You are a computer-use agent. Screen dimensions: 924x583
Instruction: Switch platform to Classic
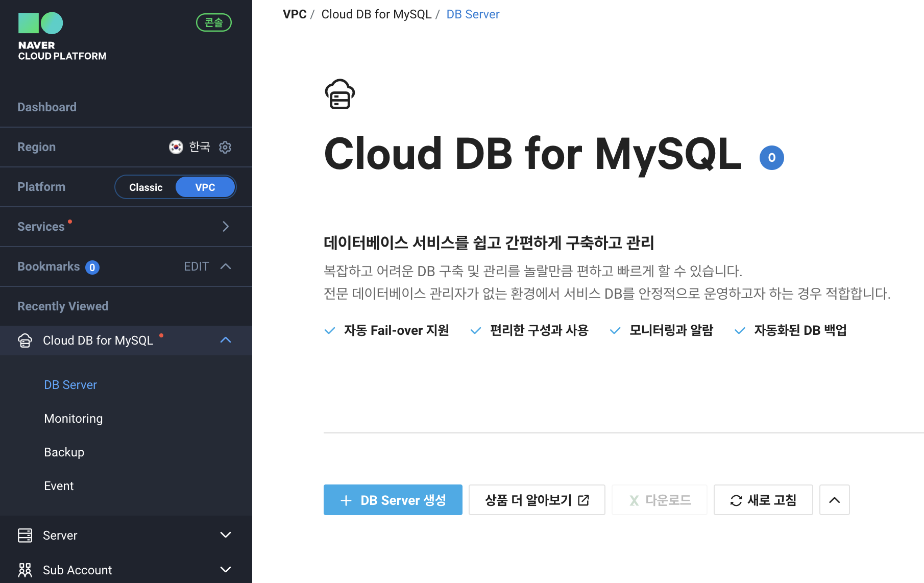pos(146,187)
